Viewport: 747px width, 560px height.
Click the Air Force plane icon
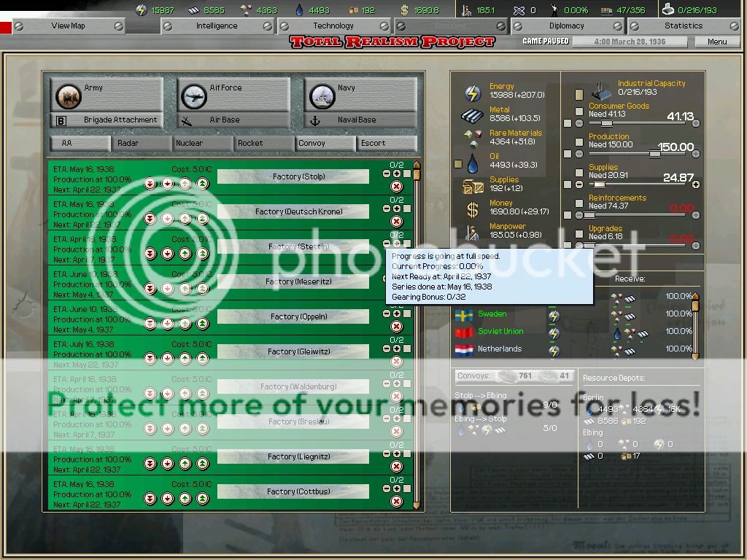pos(195,96)
